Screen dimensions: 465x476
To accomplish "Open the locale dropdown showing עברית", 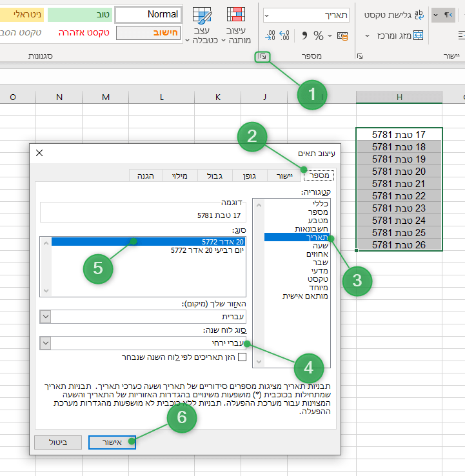I will [x=143, y=317].
